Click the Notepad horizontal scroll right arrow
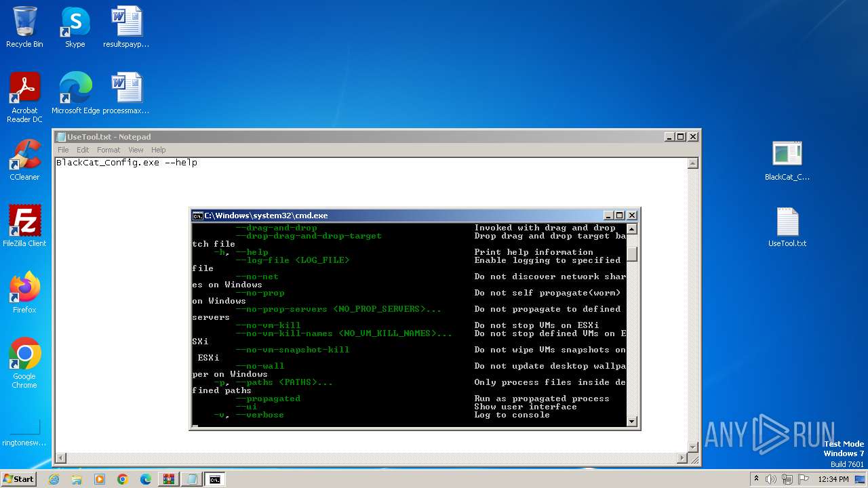 [682, 458]
